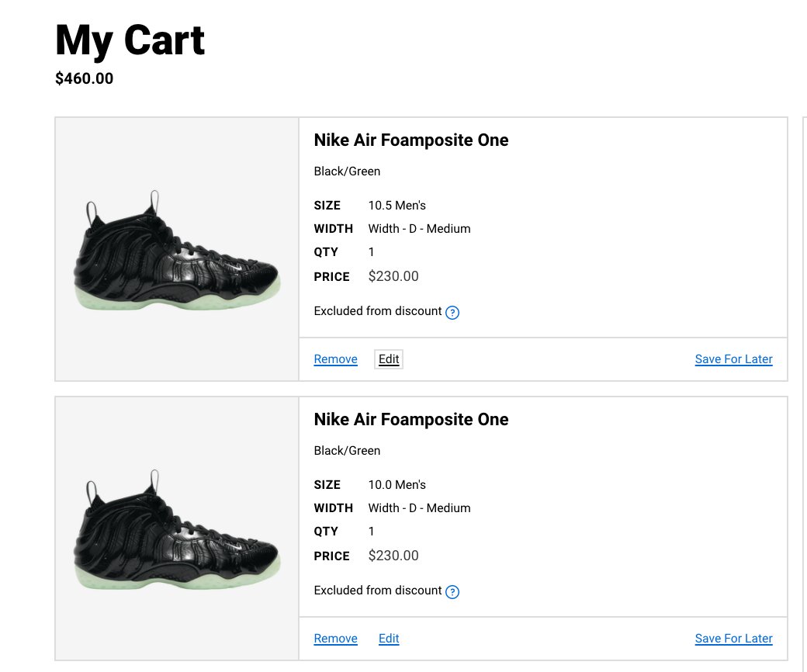Click the $230.00 price of the size 10.0 item
This screenshot has width=807, height=672.
tap(393, 556)
